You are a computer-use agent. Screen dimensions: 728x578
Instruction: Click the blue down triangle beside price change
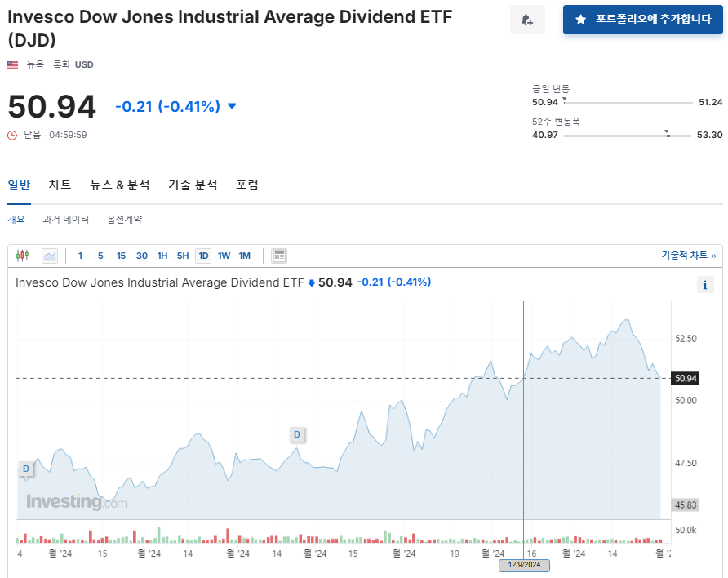tap(232, 106)
